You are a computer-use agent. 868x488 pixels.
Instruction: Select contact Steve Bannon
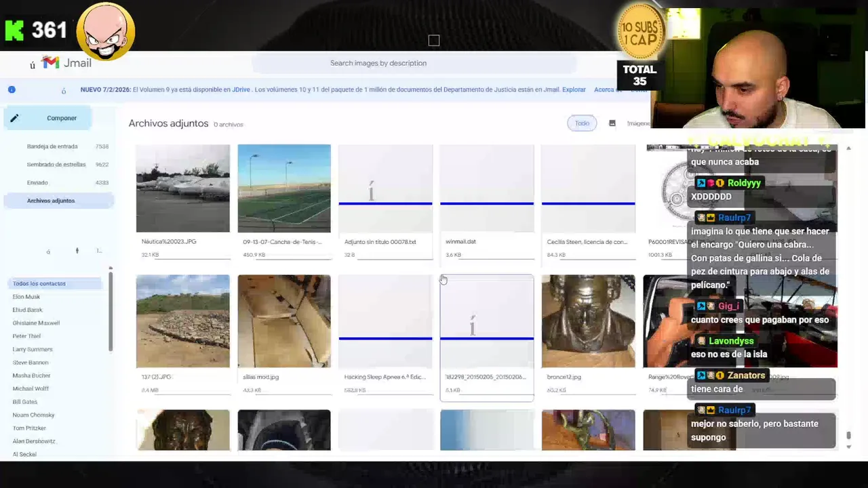coord(30,363)
